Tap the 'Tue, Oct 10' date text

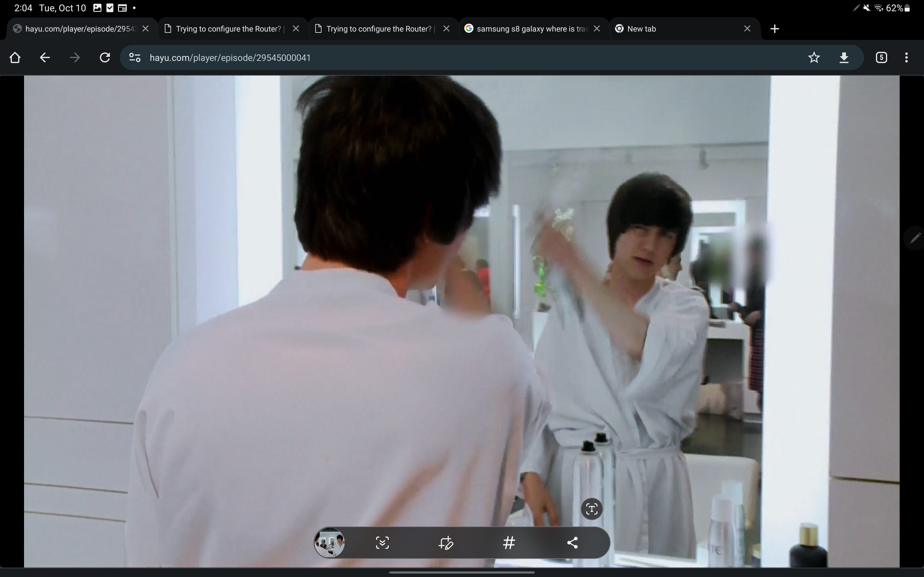pyautogui.click(x=62, y=8)
